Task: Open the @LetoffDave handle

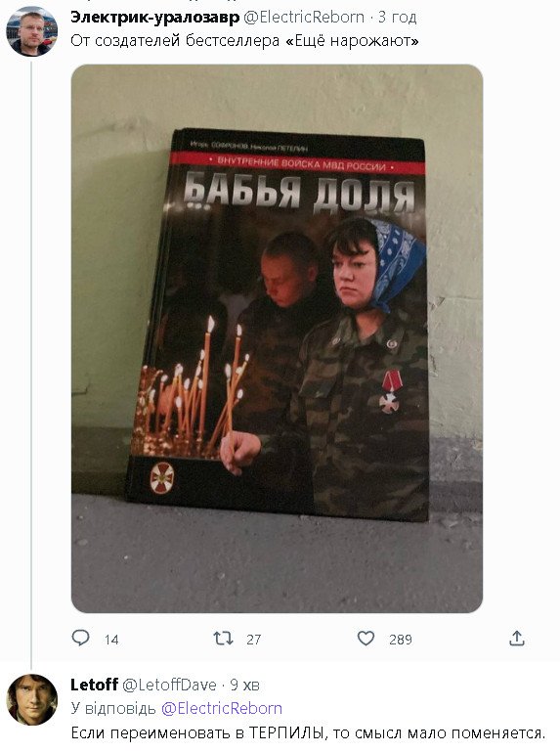Action: [169, 685]
